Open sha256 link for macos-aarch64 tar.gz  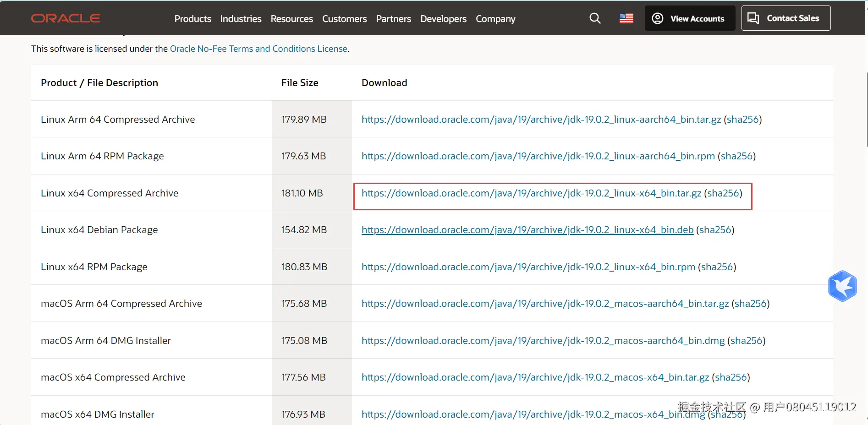pyautogui.click(x=751, y=304)
